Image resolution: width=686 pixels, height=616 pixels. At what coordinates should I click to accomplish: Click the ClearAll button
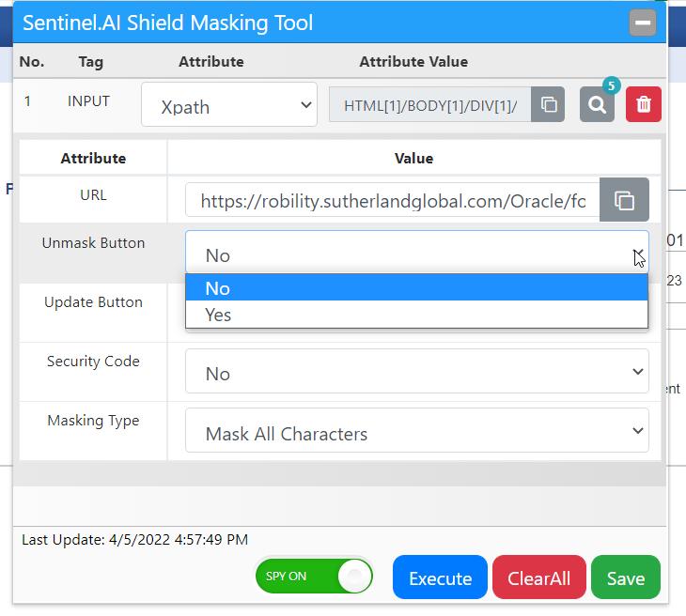538,577
